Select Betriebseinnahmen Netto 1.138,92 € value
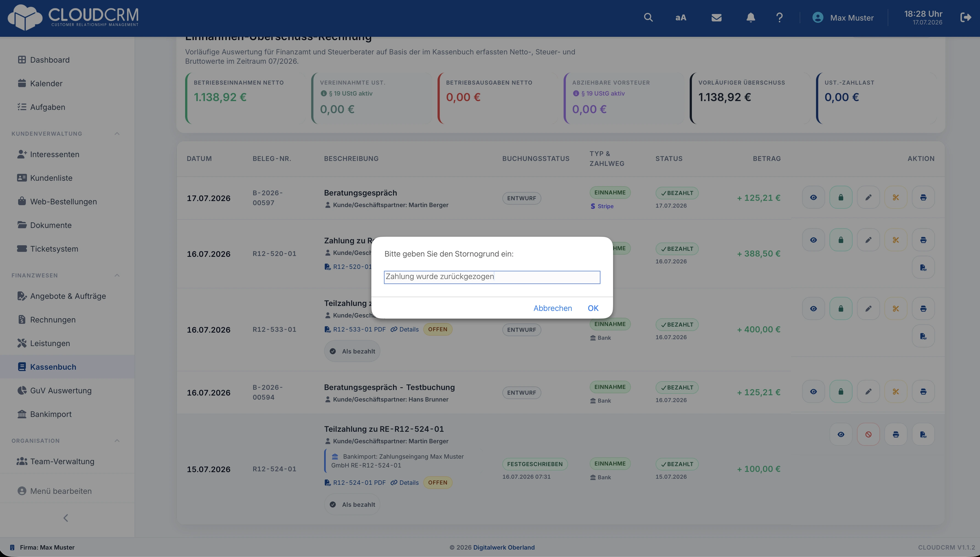 220,97
